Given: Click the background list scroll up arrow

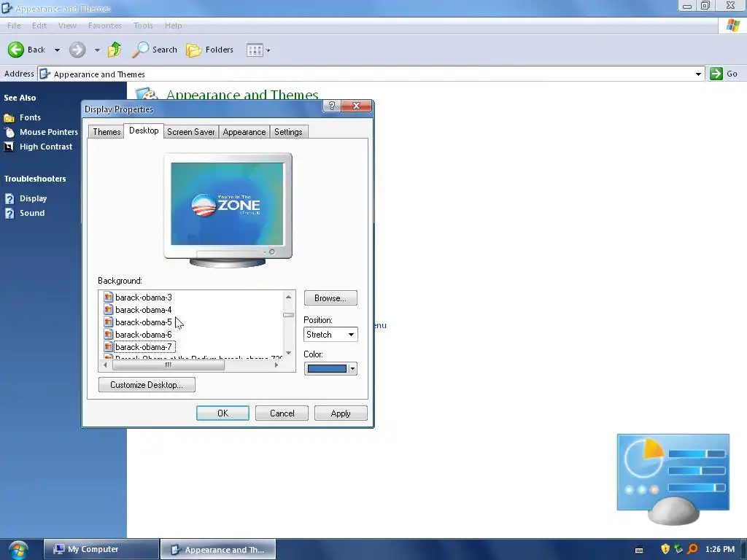Looking at the screenshot, I should [288, 297].
